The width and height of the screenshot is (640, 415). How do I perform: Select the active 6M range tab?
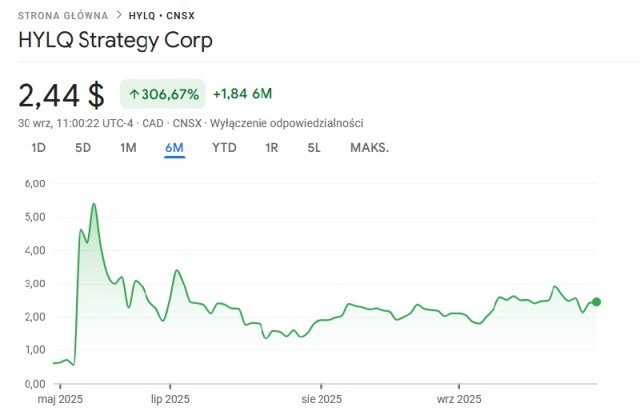coord(174,148)
